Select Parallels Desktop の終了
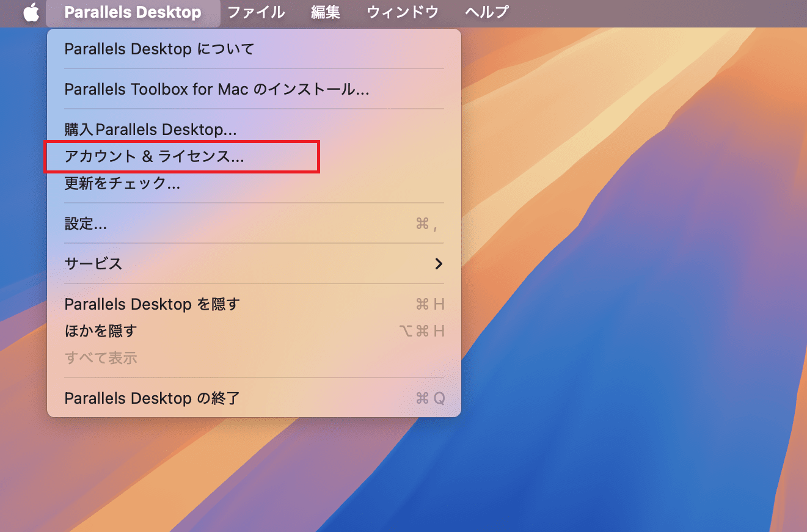This screenshot has height=532, width=807. coord(254,398)
